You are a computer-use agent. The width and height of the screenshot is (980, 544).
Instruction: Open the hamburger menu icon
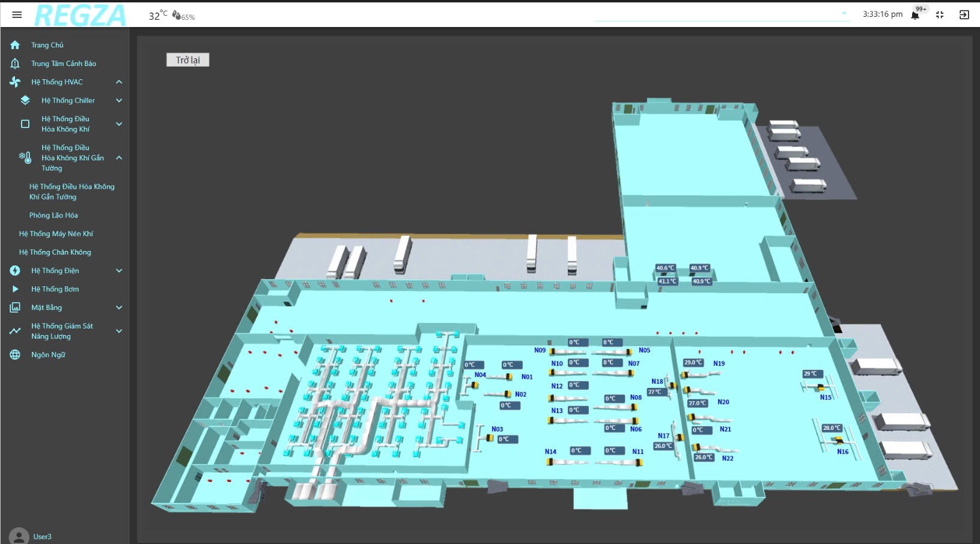pos(17,14)
